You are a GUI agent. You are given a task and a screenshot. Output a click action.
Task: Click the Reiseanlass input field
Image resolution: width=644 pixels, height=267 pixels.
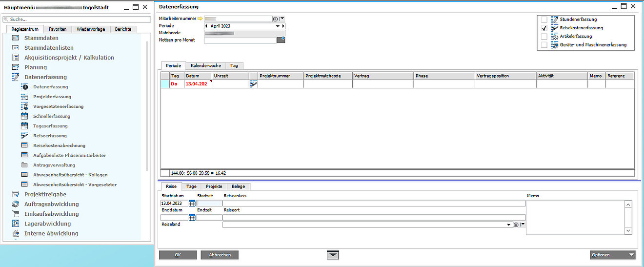(374, 203)
